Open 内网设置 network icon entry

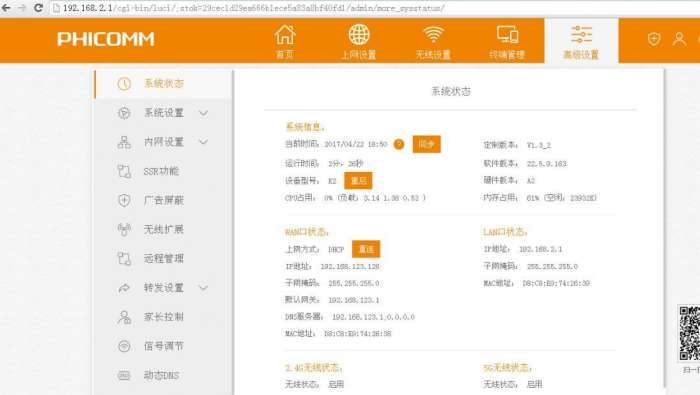click(x=124, y=142)
